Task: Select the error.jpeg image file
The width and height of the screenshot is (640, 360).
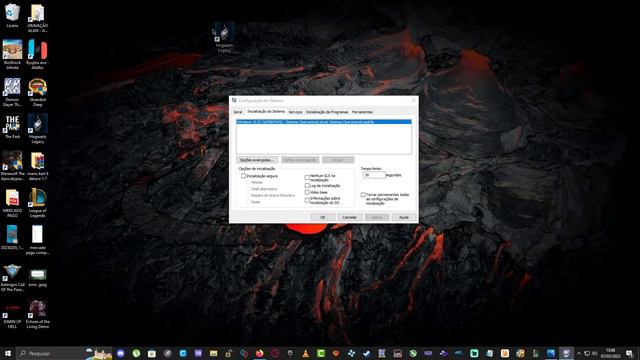Action: 38,277
